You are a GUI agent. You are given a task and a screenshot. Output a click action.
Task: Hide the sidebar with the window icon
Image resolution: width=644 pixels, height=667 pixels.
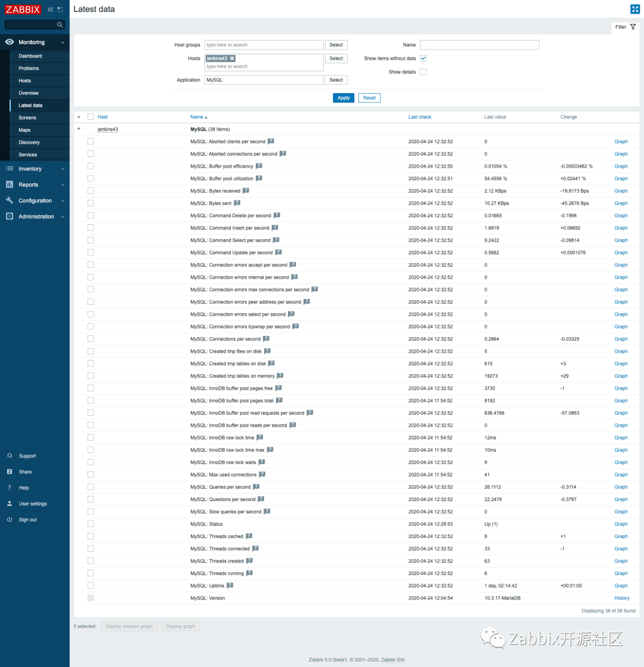60,10
